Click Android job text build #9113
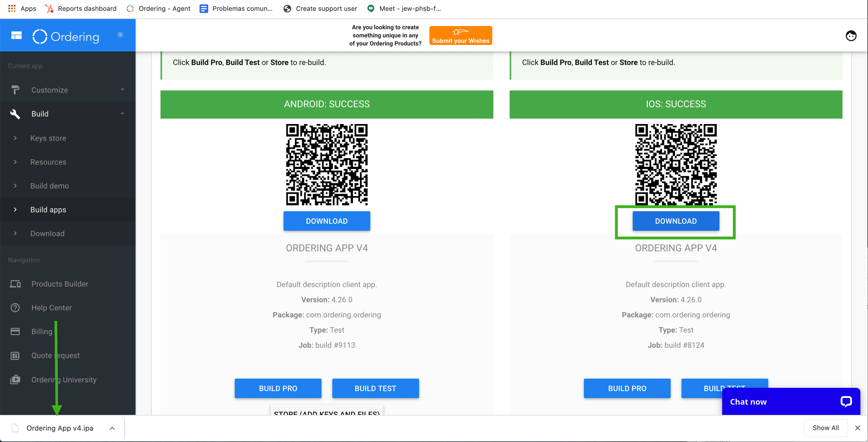 point(335,345)
